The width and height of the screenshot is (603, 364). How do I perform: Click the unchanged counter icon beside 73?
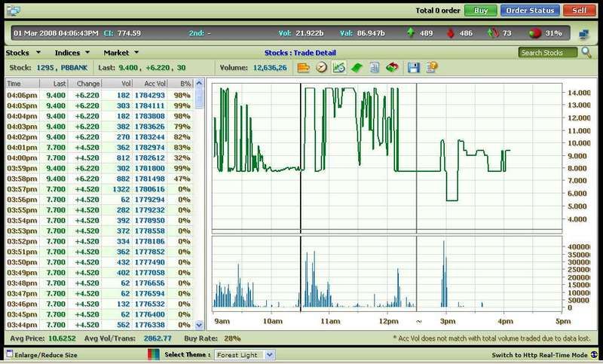pos(494,33)
